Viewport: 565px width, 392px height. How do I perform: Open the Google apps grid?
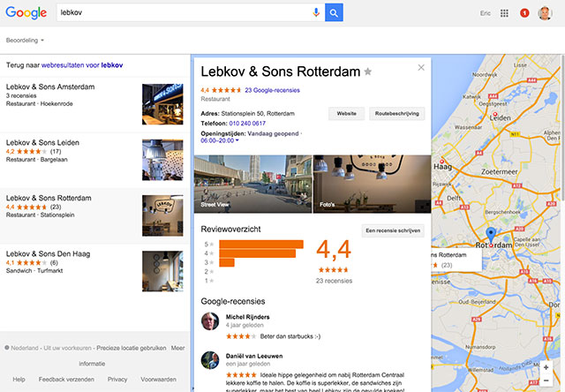pos(504,13)
